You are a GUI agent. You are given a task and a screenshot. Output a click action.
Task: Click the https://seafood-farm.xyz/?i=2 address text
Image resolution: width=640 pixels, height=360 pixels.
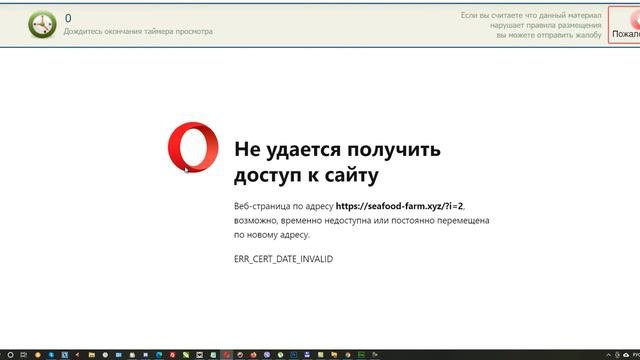tap(399, 206)
